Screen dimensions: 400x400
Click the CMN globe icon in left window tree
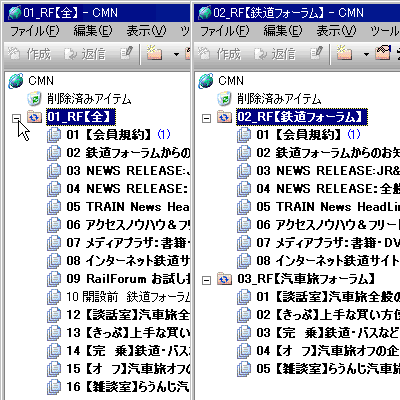pos(15,81)
